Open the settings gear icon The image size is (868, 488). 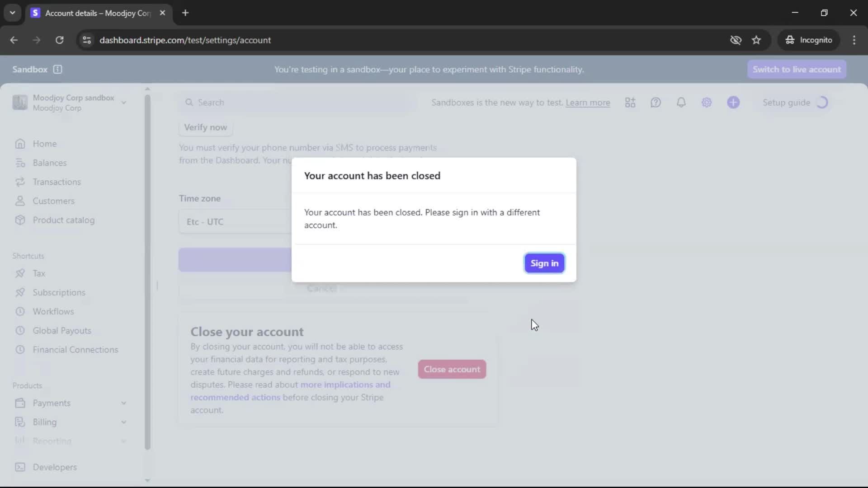(707, 103)
